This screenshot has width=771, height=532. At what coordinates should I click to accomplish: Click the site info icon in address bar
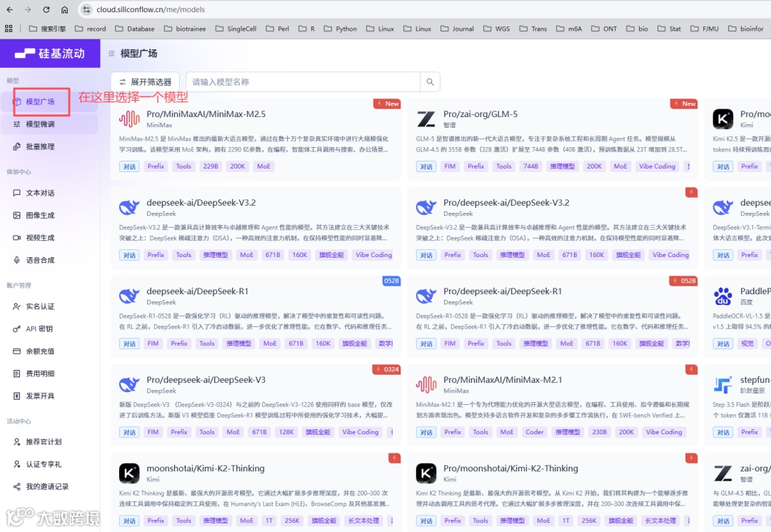click(x=86, y=9)
